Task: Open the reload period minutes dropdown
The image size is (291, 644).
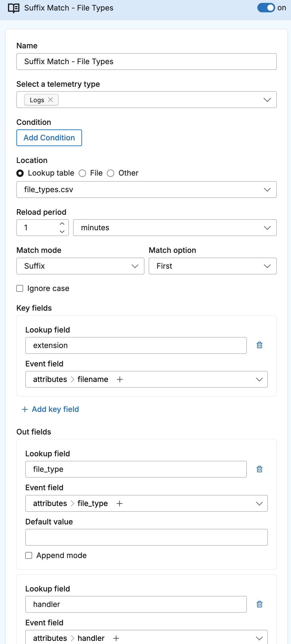Action: (x=175, y=228)
